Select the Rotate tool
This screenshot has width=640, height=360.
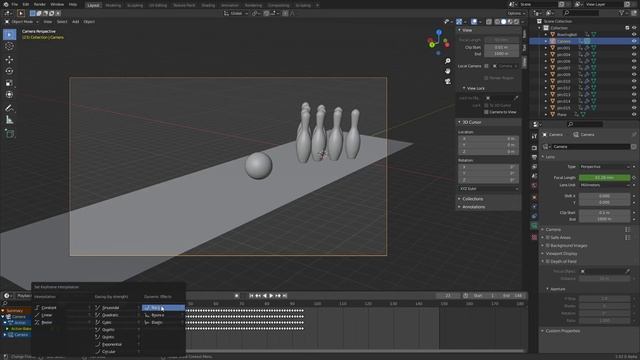point(9,71)
